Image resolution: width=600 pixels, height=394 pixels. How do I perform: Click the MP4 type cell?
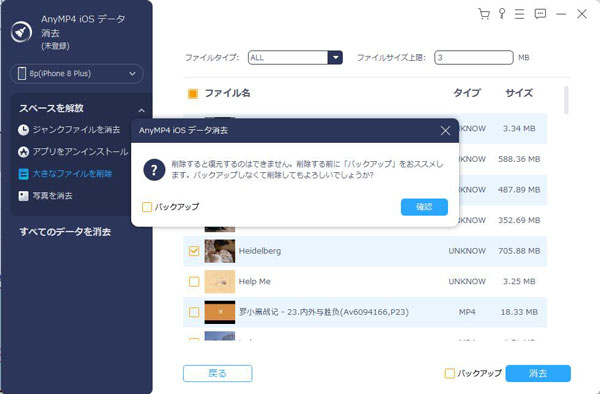[x=467, y=312]
